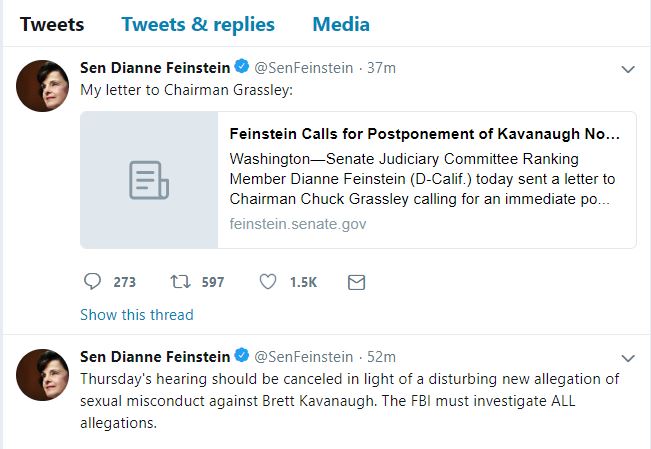
Task: Click the 52m timestamp on second tweet
Action: click(x=382, y=357)
